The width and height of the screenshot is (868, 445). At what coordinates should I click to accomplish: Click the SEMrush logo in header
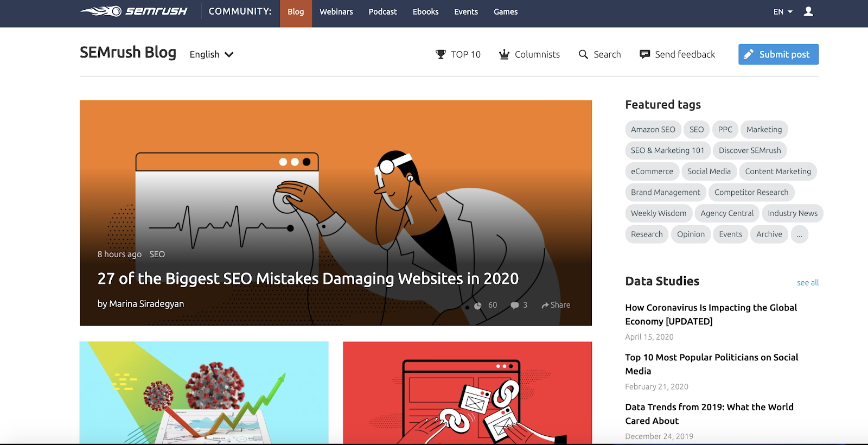pyautogui.click(x=133, y=11)
